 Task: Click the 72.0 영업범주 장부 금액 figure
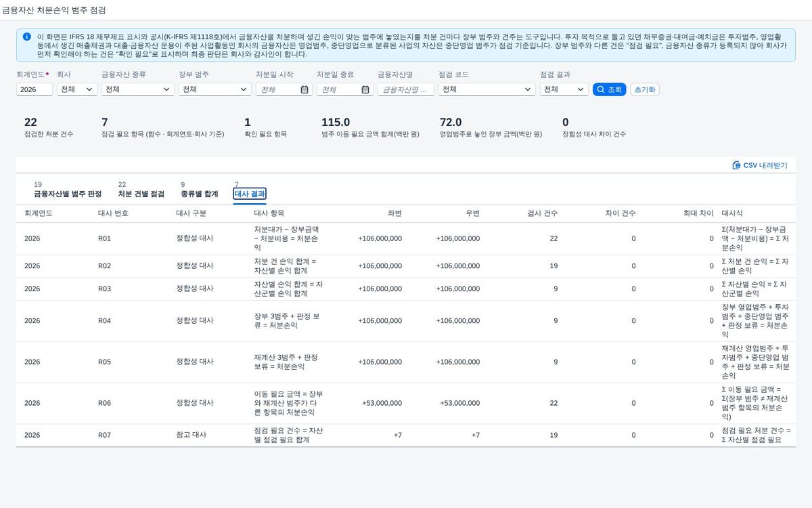pyautogui.click(x=451, y=123)
